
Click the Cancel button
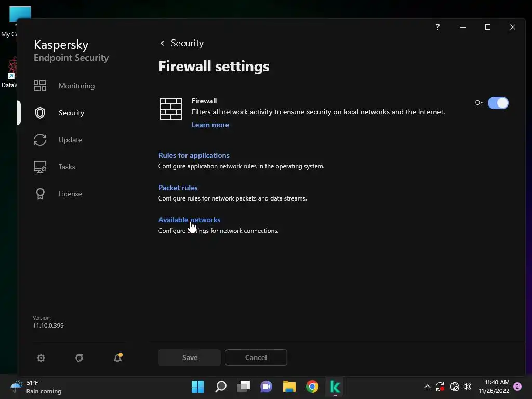click(256, 357)
